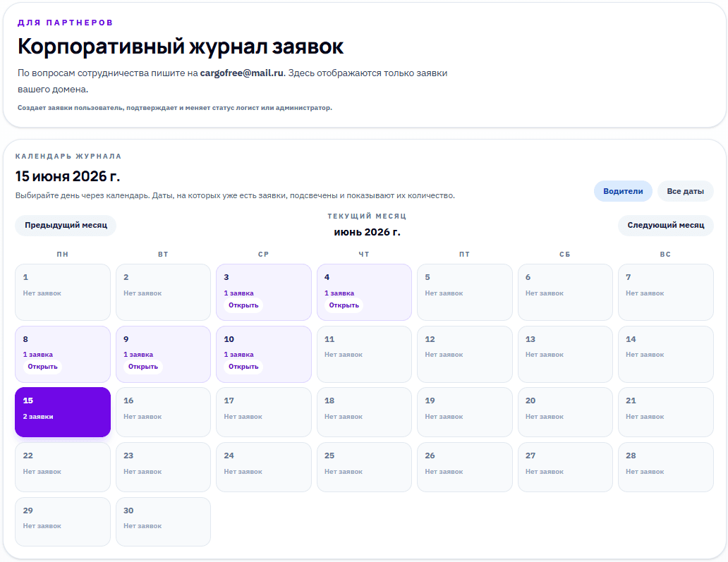Click the ПТ weekday header
The width and height of the screenshot is (728, 562).
pyautogui.click(x=464, y=255)
